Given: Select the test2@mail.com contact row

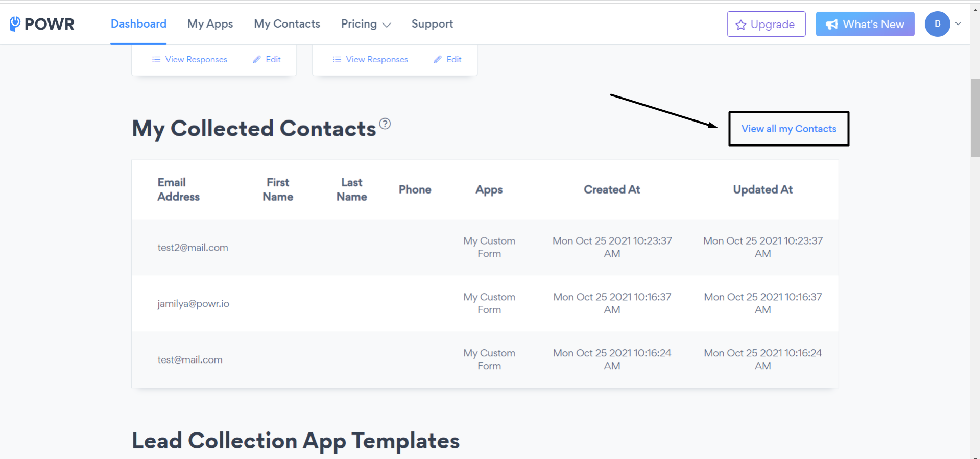Looking at the screenshot, I should tap(485, 248).
